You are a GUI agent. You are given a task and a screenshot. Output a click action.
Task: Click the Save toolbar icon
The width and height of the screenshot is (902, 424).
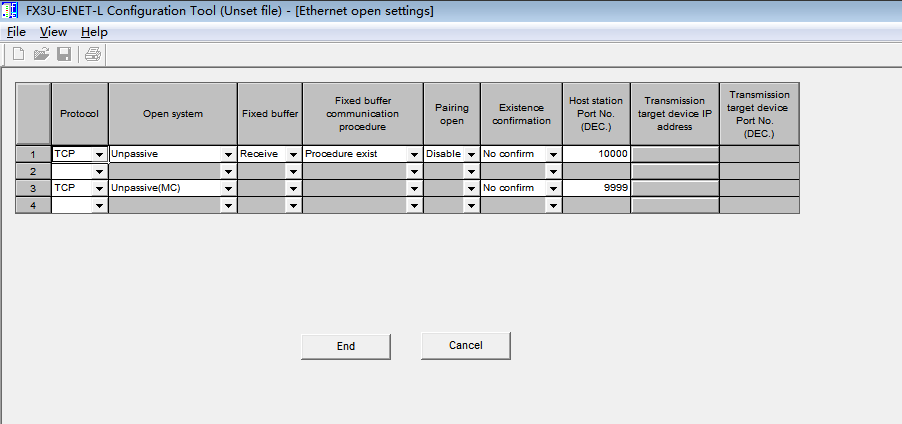point(63,54)
